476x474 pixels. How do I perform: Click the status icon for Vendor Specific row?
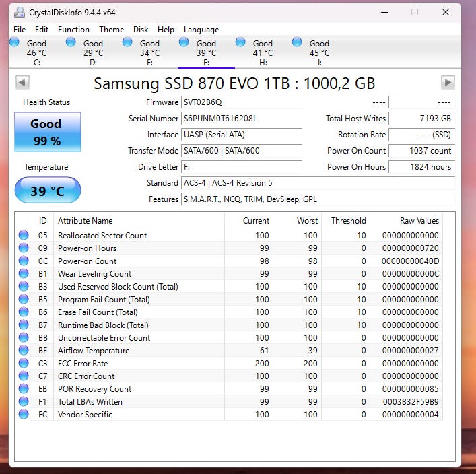click(24, 414)
